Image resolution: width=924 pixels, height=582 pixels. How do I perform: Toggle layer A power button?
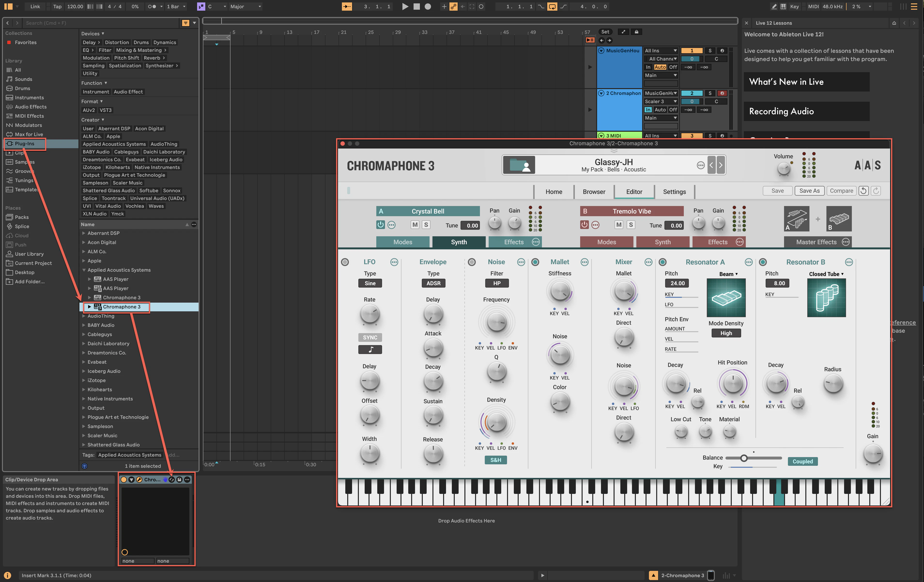(x=380, y=225)
